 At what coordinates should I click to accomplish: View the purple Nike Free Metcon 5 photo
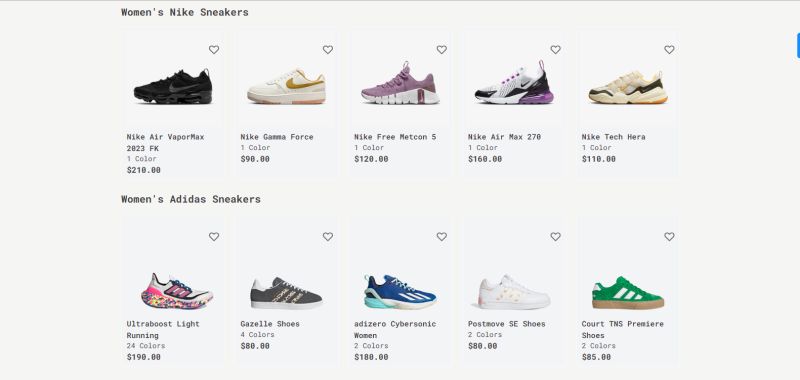(x=401, y=83)
